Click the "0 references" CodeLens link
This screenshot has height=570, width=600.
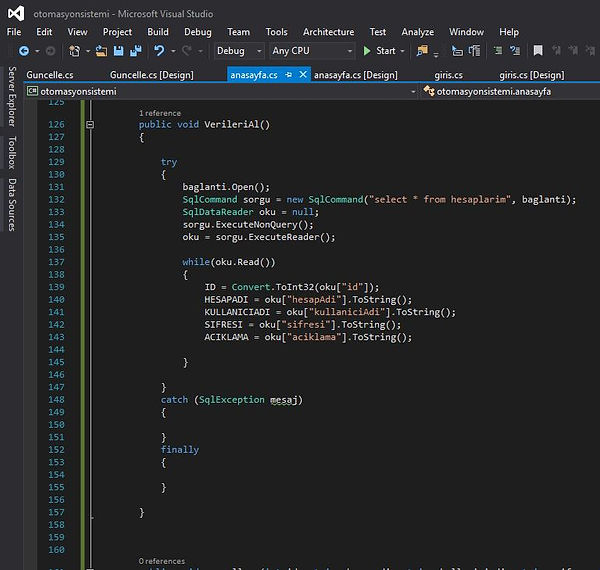161,561
